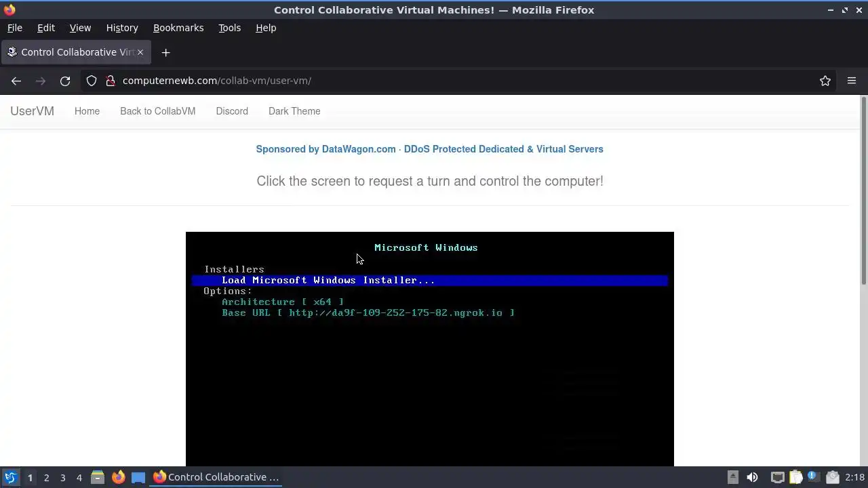Open the update notification tray icon

[x=814, y=477]
